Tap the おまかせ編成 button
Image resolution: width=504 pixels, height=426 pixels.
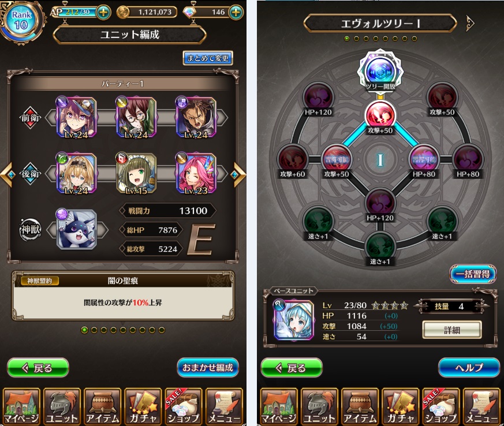coord(208,367)
